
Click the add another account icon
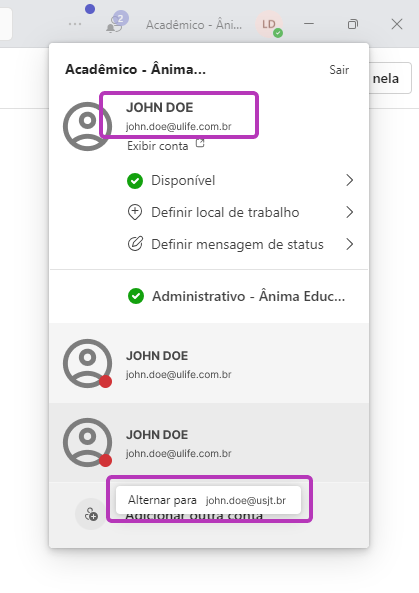point(91,514)
